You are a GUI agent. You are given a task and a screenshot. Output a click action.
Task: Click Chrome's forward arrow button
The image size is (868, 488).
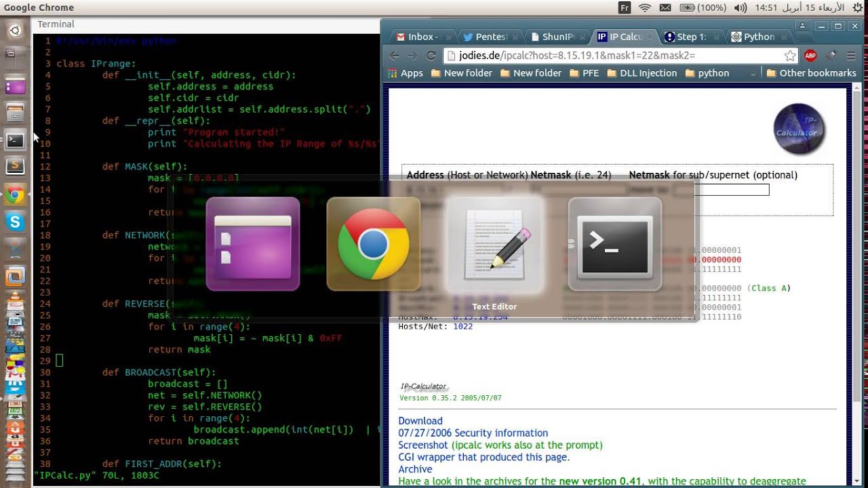point(412,56)
